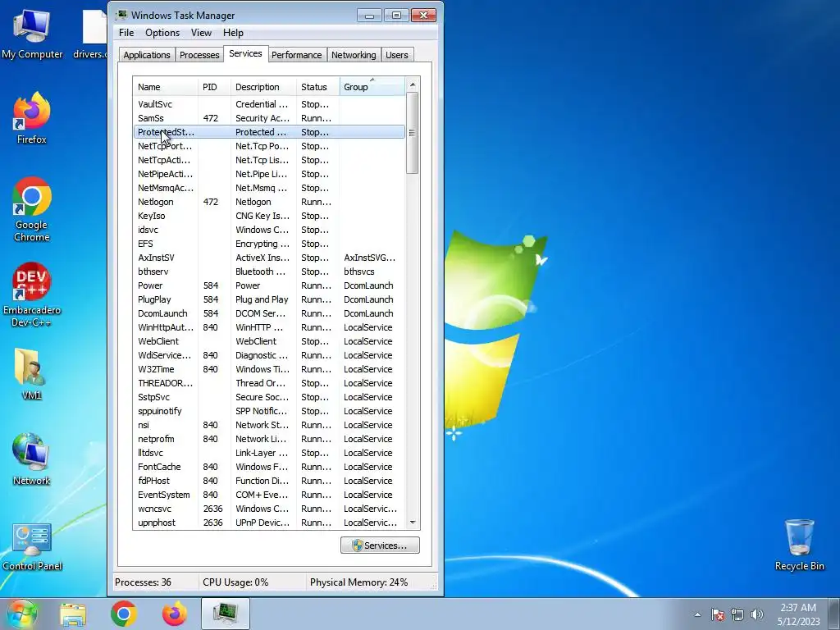
Task: Switch to the Processes tab
Action: tap(199, 55)
